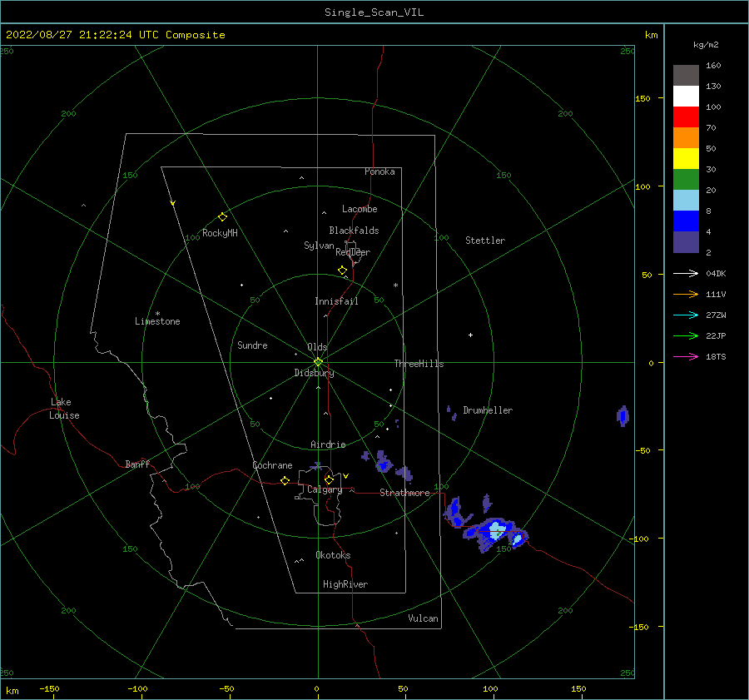Click the Single_Scan_VIL title text
This screenshot has height=700, width=749.
tap(374, 12)
